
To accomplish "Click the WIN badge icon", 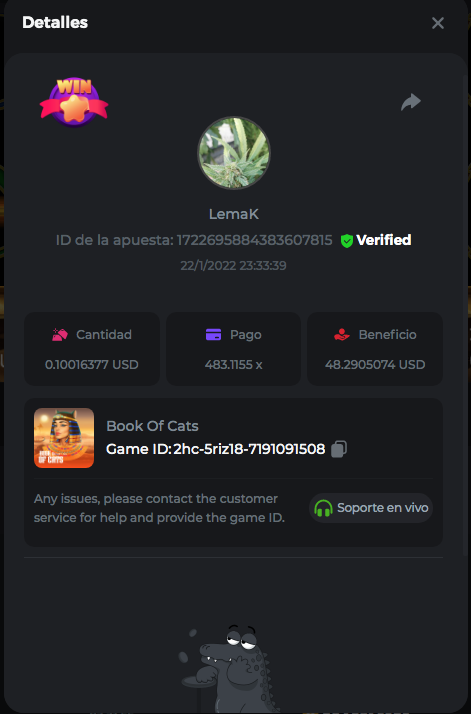I will click(x=74, y=101).
